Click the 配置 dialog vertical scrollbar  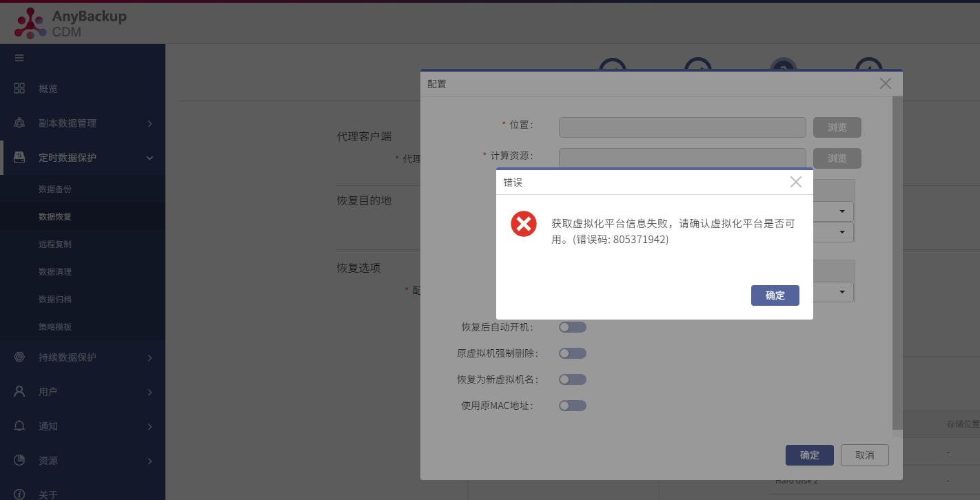click(x=897, y=263)
